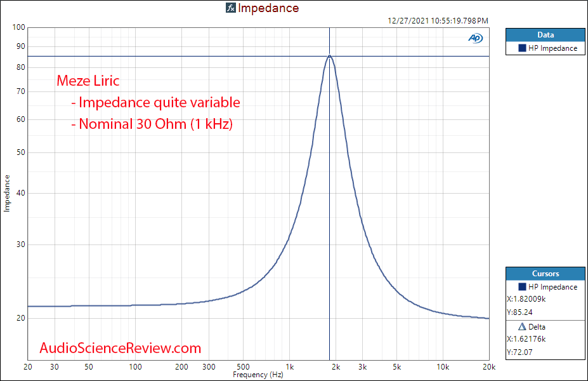Click the "Delta" label in Cursors panel
The height and width of the screenshot is (381, 588).
pos(537,327)
